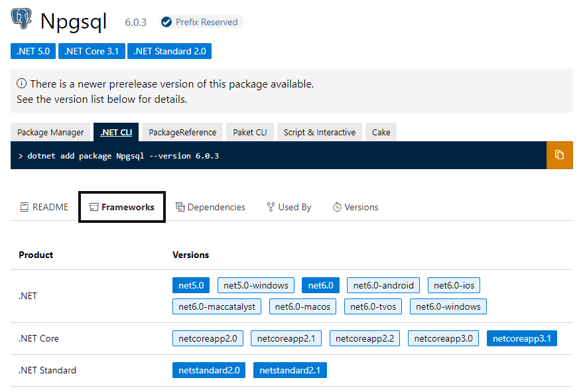Click the orange copy command icon
The height and width of the screenshot is (392, 583).
tap(559, 155)
